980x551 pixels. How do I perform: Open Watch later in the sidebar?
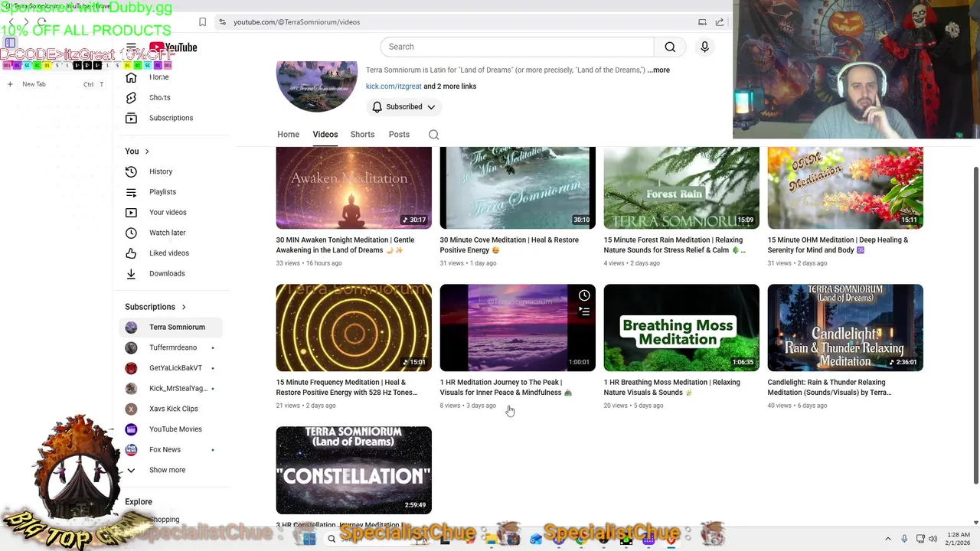[167, 233]
